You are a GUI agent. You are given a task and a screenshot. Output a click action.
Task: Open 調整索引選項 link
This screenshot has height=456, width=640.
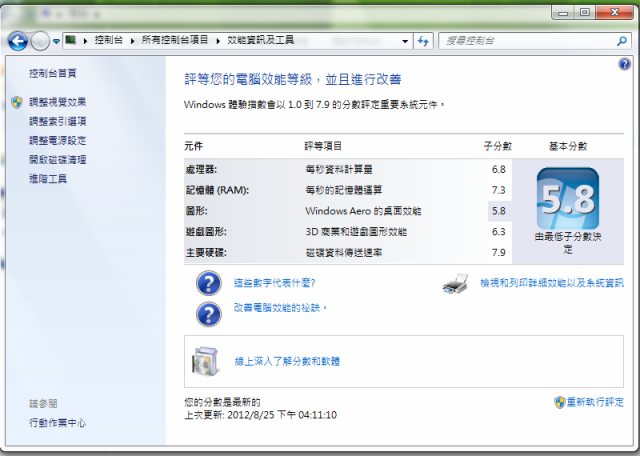coord(58,121)
